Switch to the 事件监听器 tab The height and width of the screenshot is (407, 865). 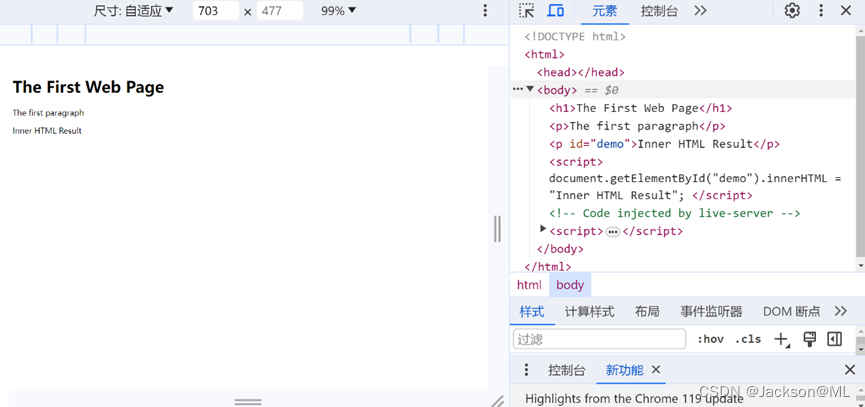click(711, 312)
